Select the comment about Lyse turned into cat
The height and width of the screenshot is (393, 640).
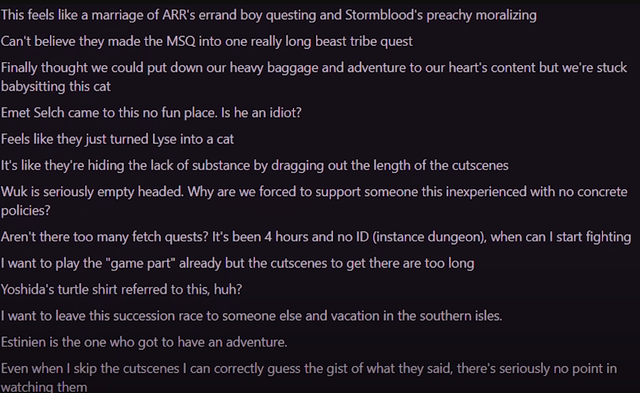tap(117, 139)
